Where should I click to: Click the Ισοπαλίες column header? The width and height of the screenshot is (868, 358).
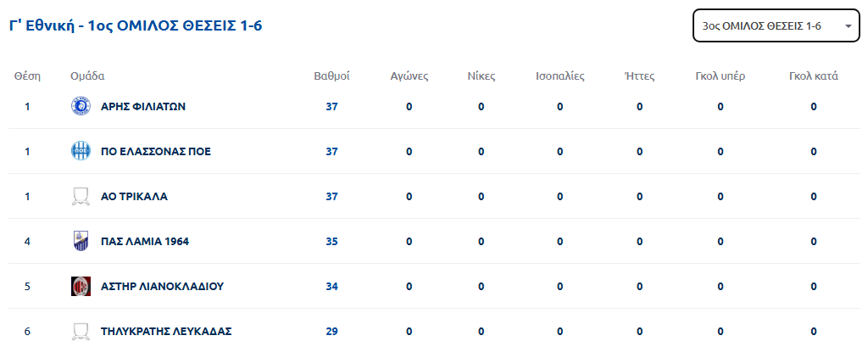pos(559,76)
